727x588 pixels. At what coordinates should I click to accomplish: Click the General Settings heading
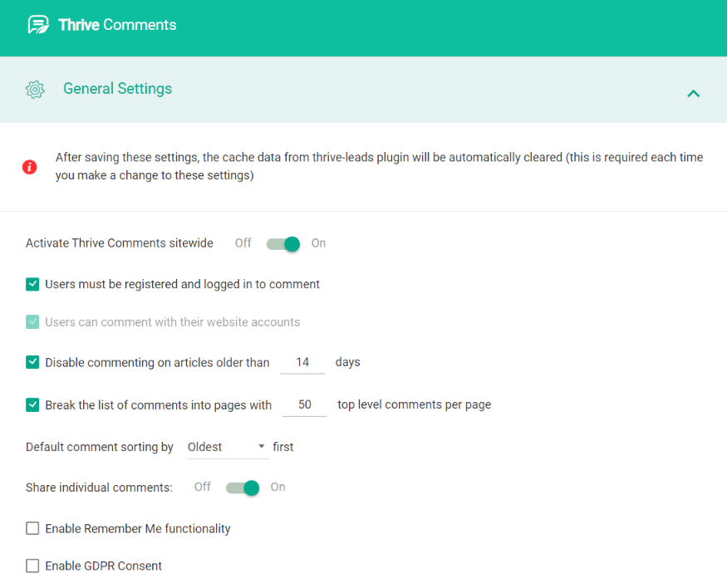[x=117, y=89]
